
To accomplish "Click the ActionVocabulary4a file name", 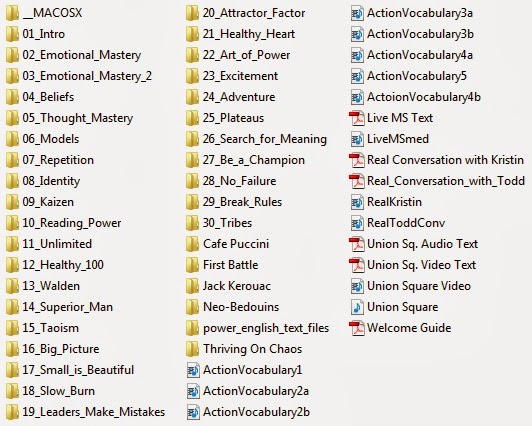I will 420,55.
